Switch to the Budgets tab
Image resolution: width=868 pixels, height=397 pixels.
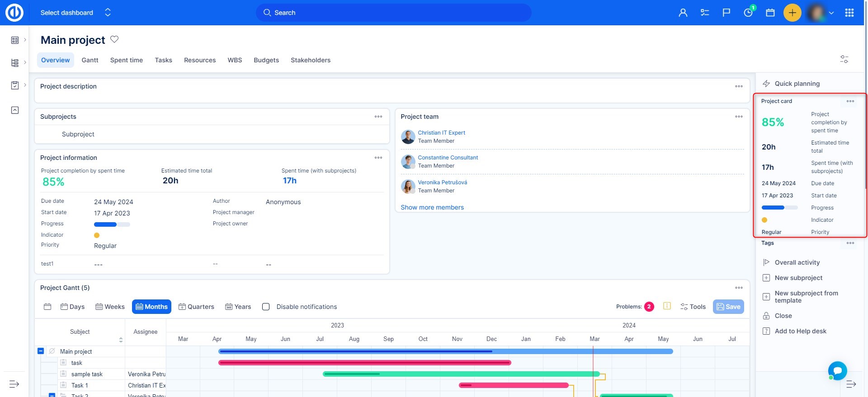coord(266,60)
